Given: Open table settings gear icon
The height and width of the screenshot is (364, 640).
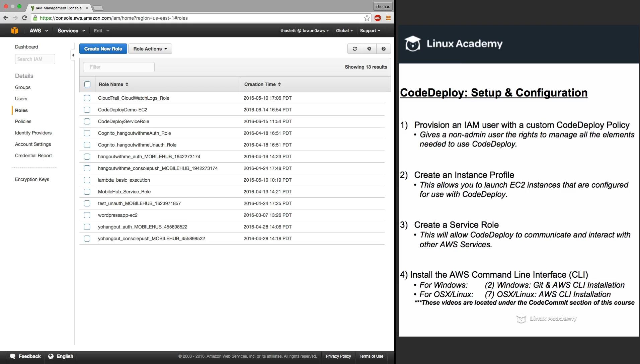Looking at the screenshot, I should click(369, 49).
